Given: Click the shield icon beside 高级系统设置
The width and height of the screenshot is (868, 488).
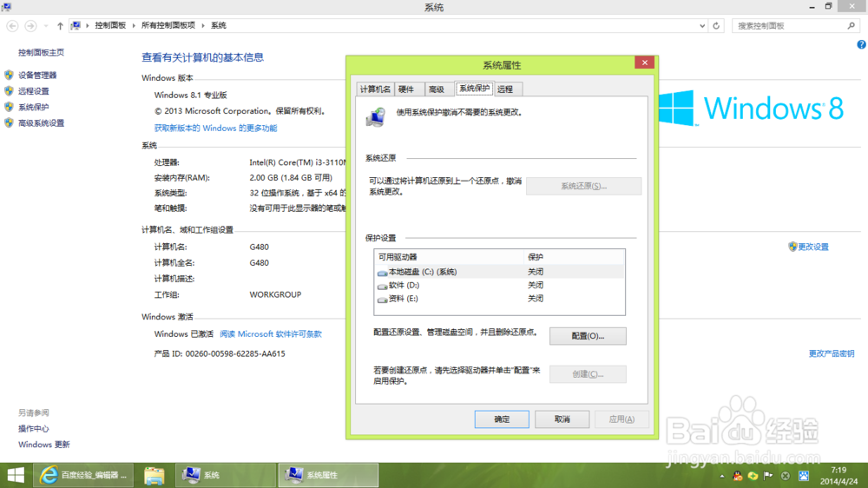Looking at the screenshot, I should [x=9, y=123].
